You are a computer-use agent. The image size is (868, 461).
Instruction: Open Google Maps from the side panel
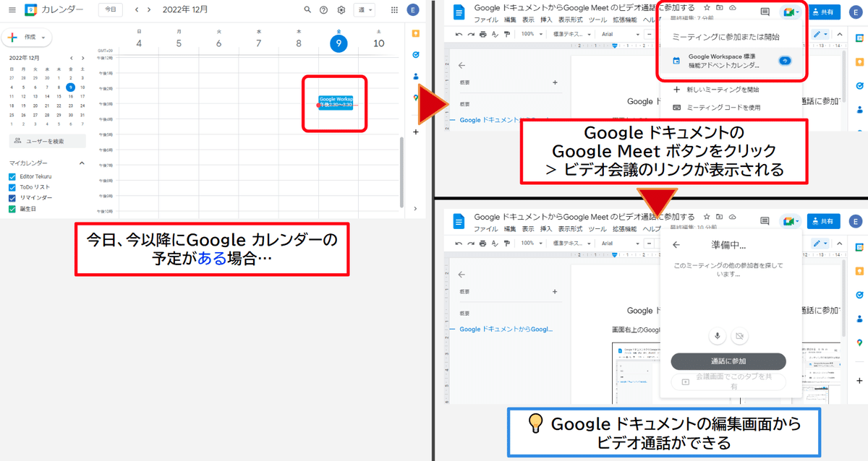416,97
